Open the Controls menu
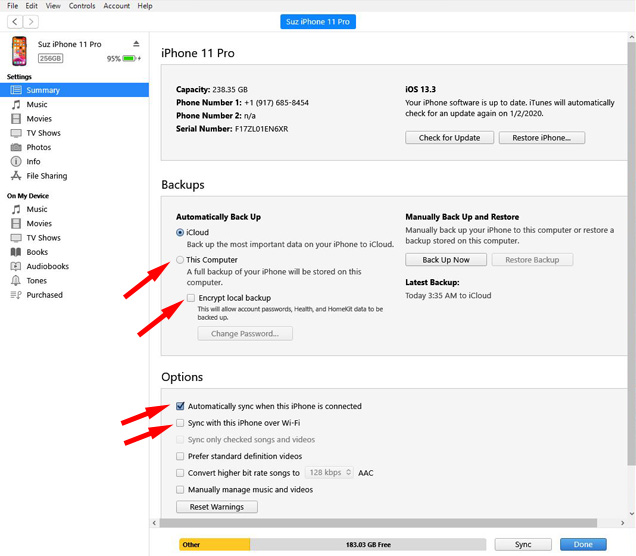 [82, 6]
